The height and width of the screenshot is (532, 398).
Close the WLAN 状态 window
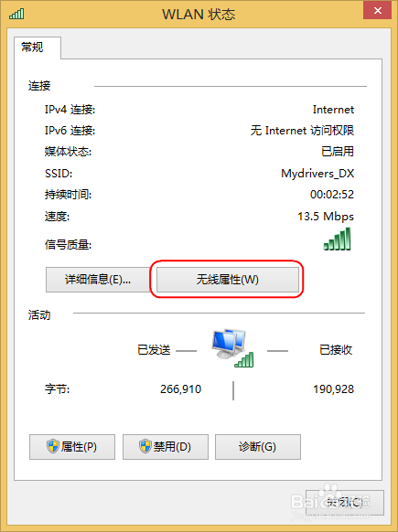point(377,11)
